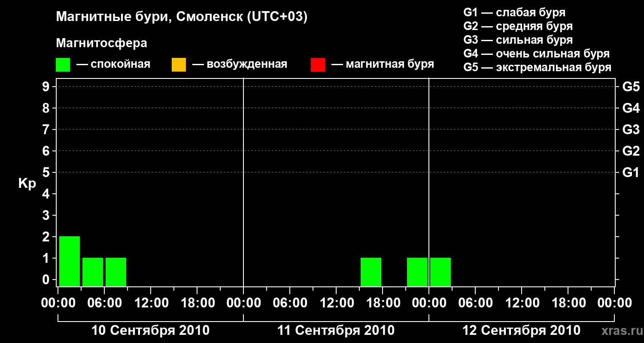Click the '10 Сентября 2010' date label

click(151, 331)
